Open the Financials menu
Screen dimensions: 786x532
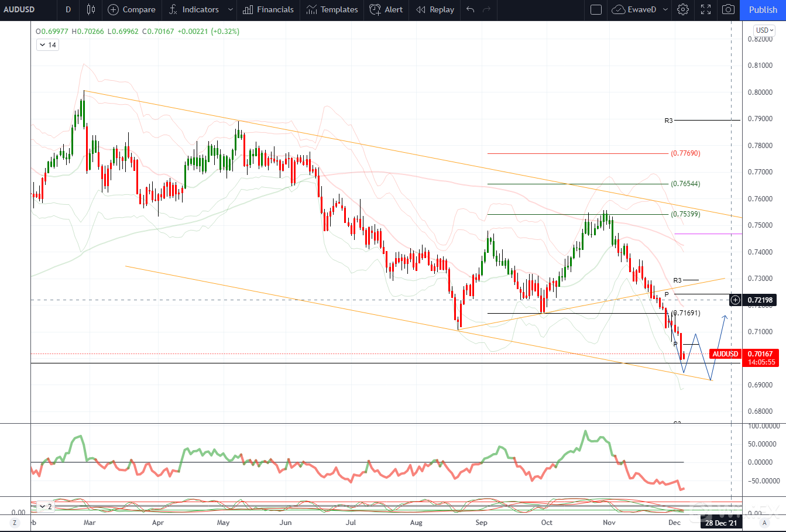tap(268, 9)
